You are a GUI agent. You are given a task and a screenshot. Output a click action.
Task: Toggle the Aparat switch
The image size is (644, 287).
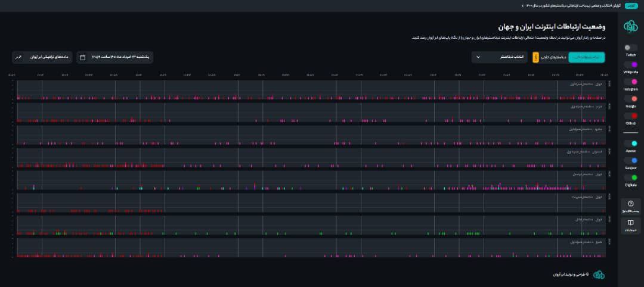click(630, 143)
